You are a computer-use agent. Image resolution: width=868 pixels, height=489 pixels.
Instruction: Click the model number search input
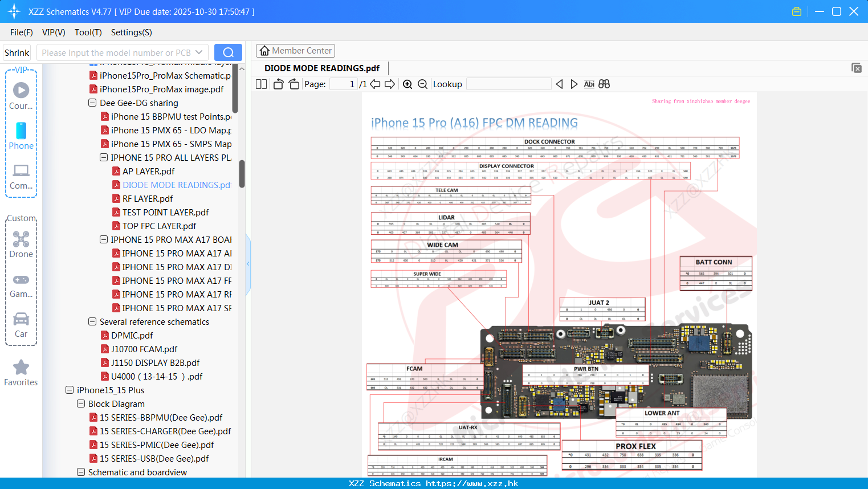(x=116, y=52)
